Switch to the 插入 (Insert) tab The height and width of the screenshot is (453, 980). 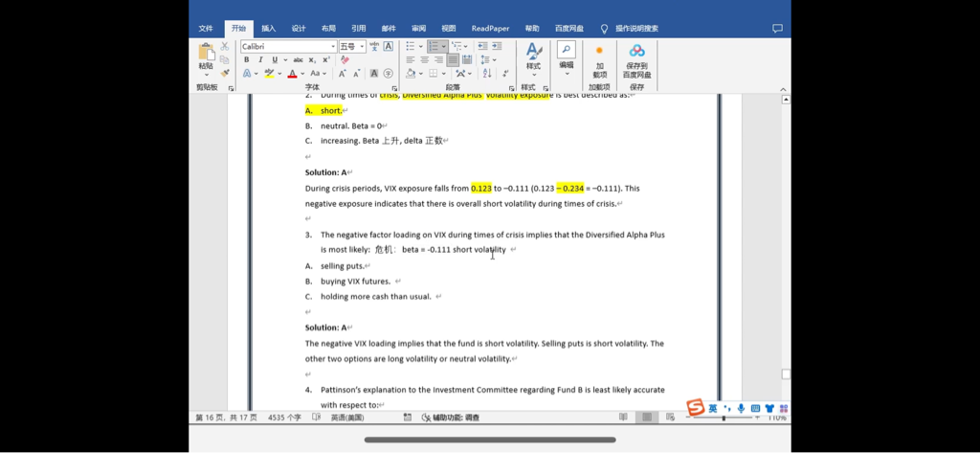coord(268,29)
